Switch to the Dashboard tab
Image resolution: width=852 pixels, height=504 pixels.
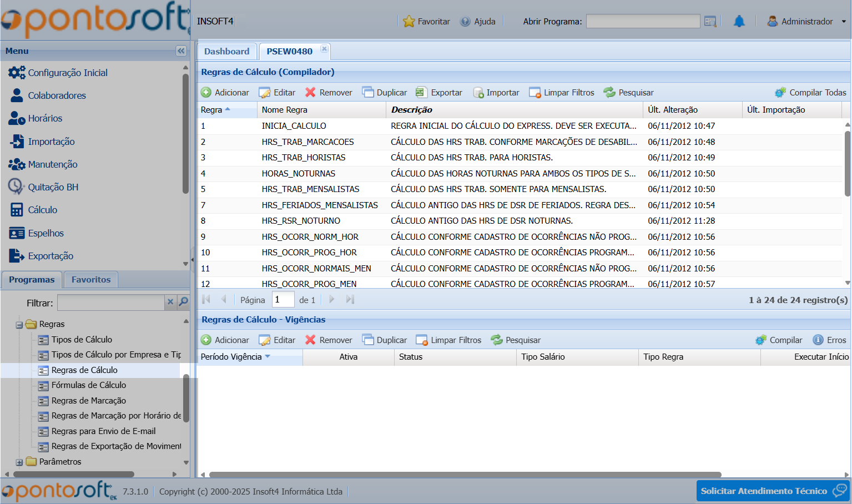point(226,52)
